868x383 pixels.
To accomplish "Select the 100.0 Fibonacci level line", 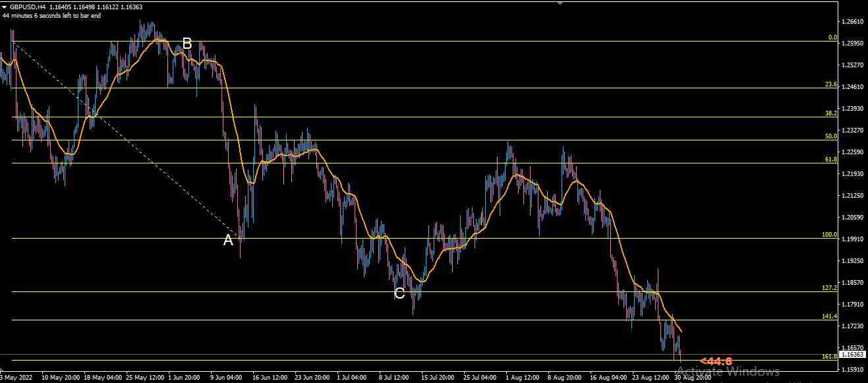I will click(395, 237).
